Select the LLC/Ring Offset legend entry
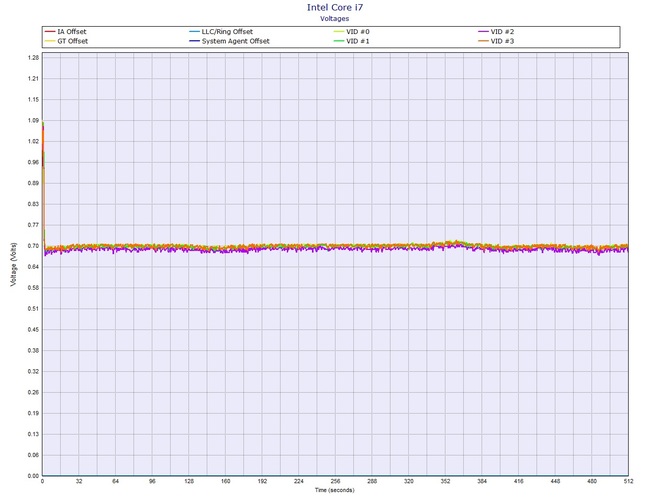Screen dimensions: 670x502 [221, 32]
